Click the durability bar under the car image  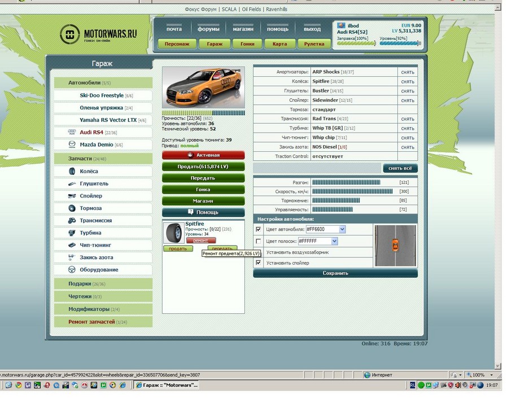coord(203,113)
